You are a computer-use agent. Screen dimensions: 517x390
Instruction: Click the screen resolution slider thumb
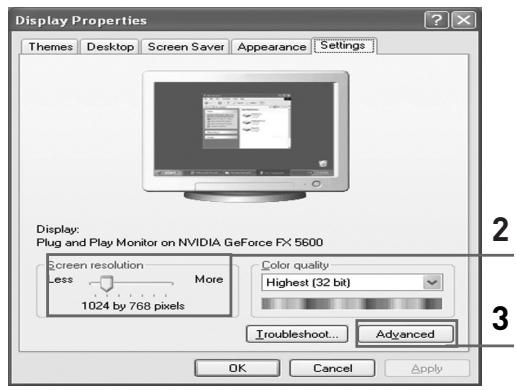pyautogui.click(x=107, y=283)
